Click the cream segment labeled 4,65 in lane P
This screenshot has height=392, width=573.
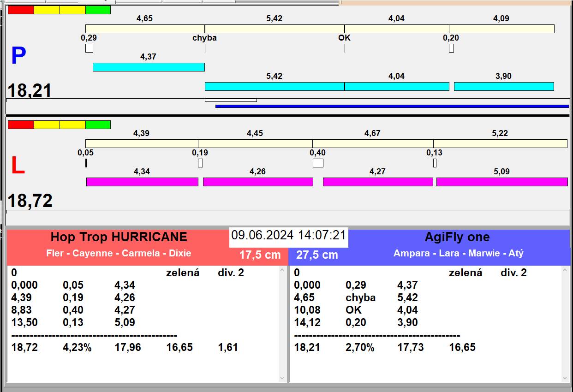coord(145,29)
